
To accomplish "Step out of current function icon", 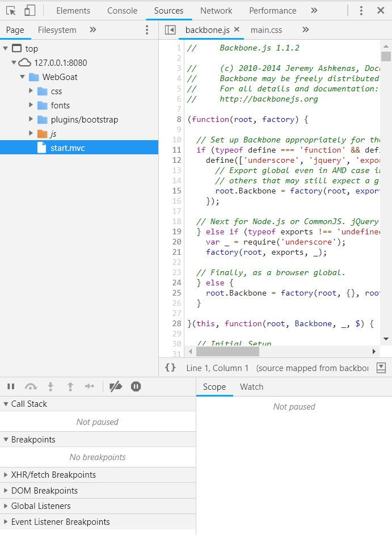I will 70,386.
